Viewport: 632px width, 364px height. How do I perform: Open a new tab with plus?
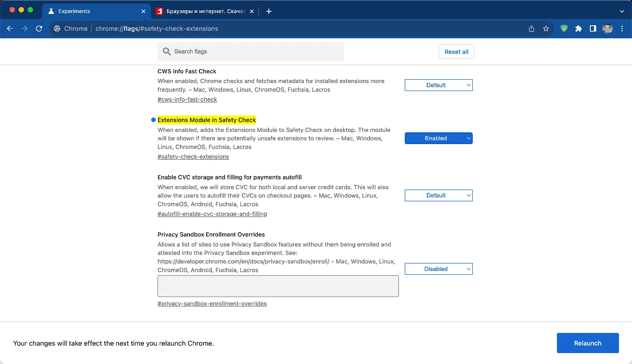[x=269, y=11]
